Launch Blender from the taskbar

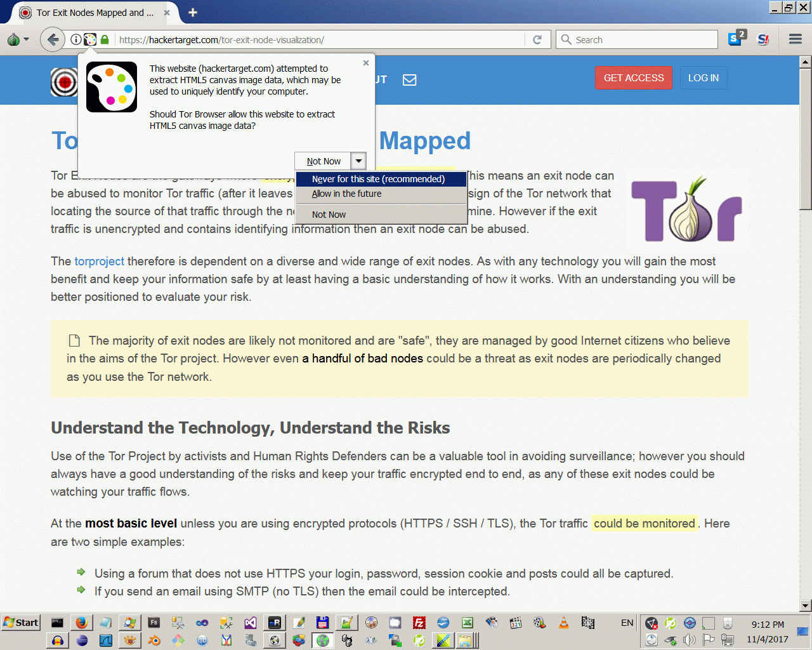154,640
